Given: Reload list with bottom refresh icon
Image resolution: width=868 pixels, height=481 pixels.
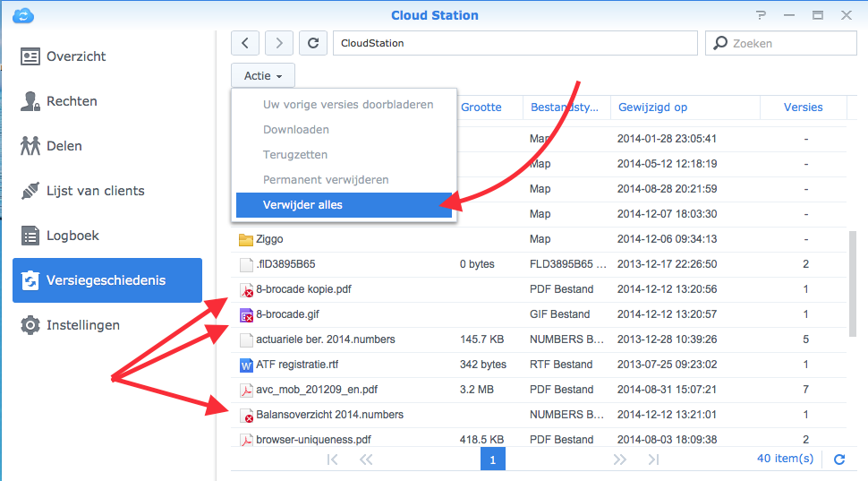Looking at the screenshot, I should (839, 459).
